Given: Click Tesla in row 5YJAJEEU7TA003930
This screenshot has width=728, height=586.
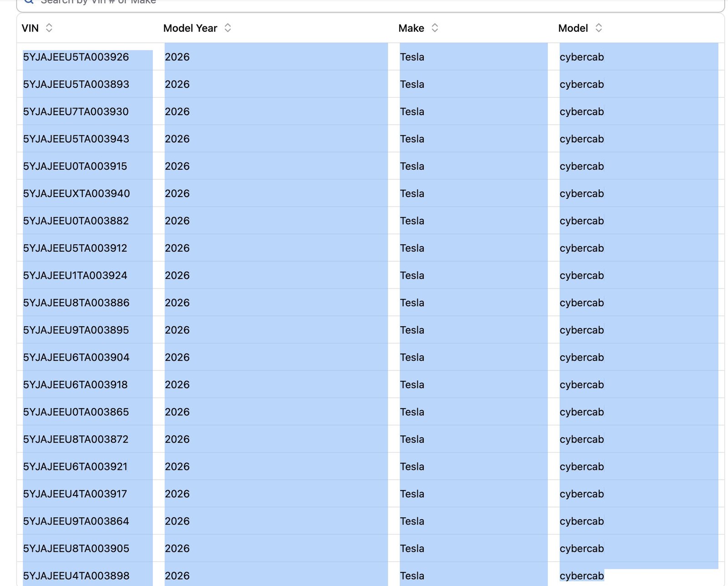Looking at the screenshot, I should pyautogui.click(x=412, y=111).
